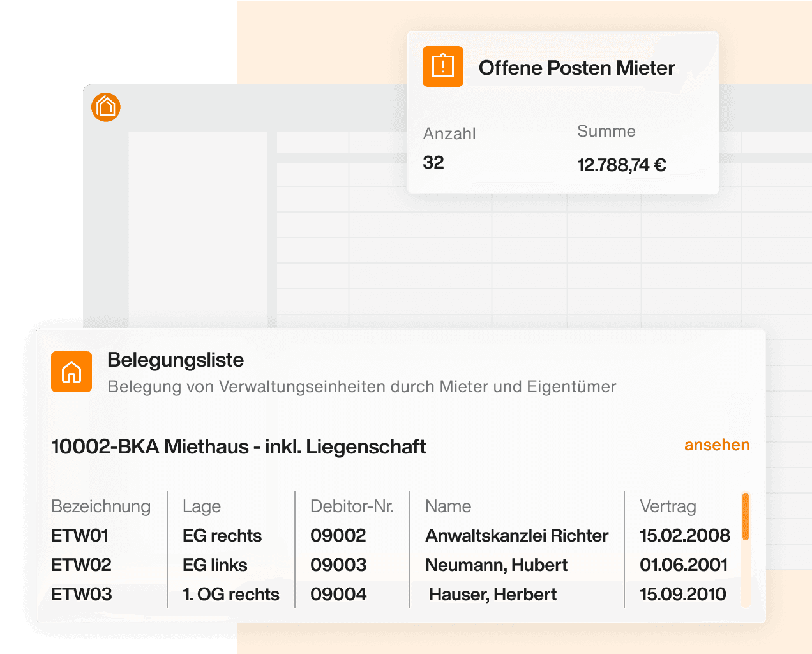Screen dimensions: 812x654
Task: Click the '10002-BKA Miethaus - inkl. Liegenschaft' heading
Action: coord(238,446)
